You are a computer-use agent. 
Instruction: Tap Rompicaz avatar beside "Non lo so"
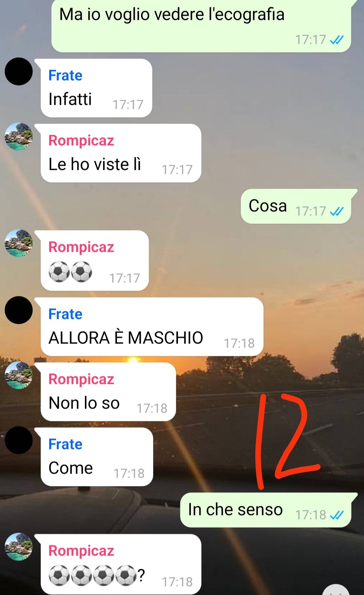19,375
